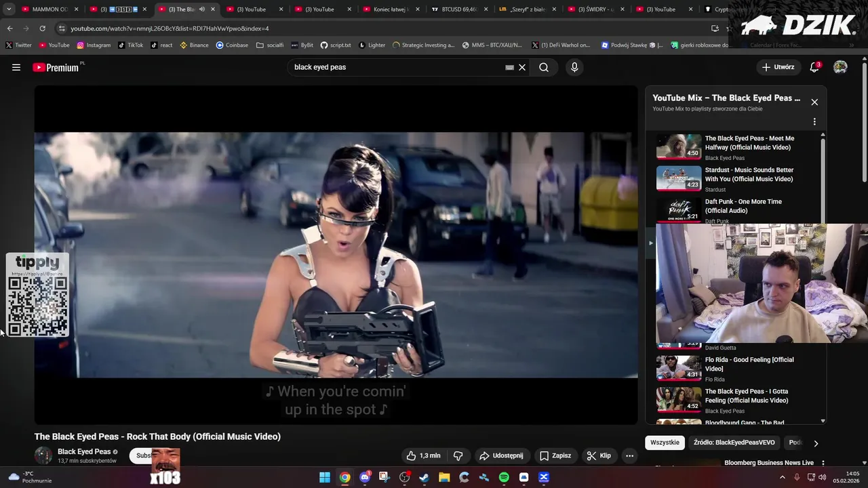Show hidden system tray icons
This screenshot has height=488, width=868.
782,477
